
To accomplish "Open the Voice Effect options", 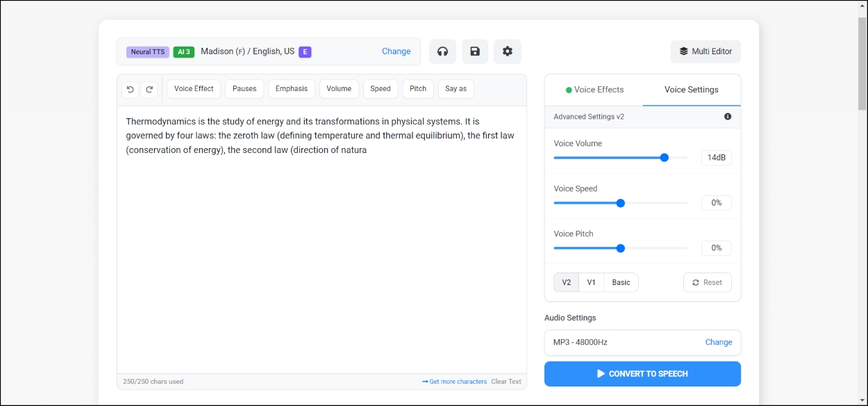I will tap(193, 88).
